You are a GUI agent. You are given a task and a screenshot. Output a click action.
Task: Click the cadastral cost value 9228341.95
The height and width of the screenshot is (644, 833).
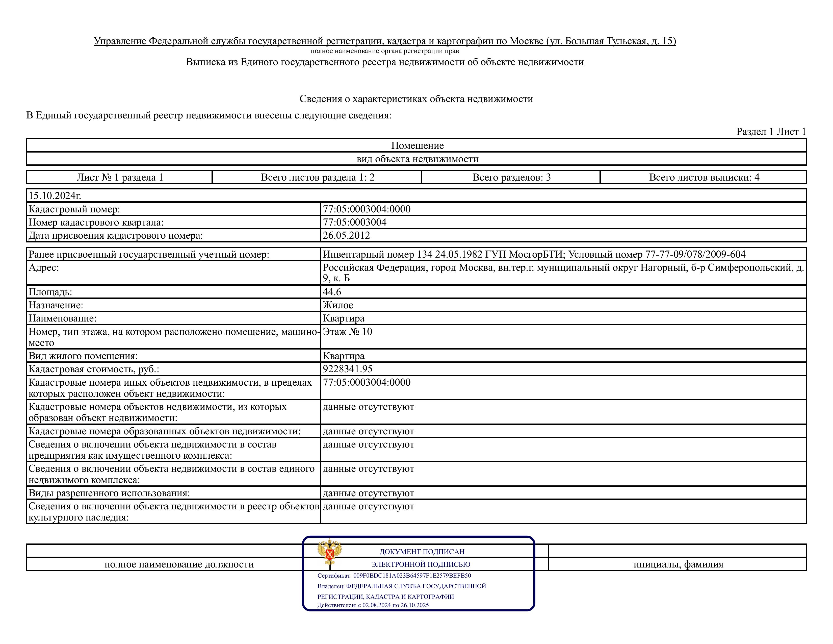348,369
